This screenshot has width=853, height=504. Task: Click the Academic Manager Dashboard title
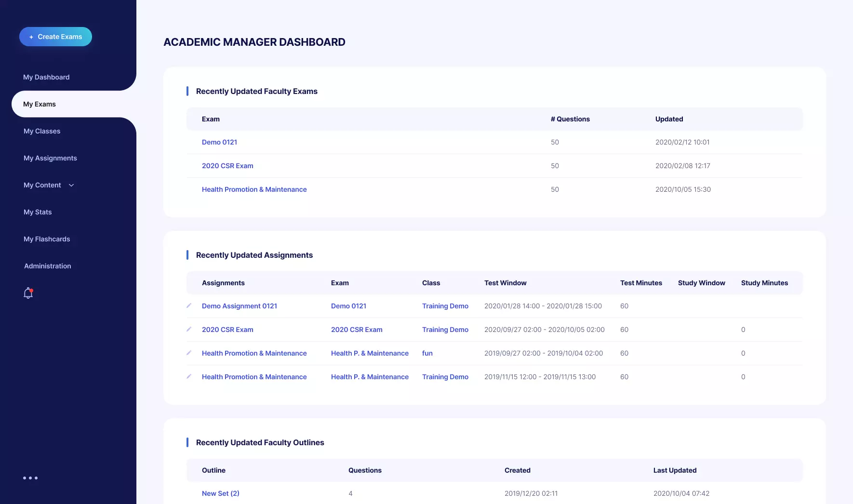254,42
